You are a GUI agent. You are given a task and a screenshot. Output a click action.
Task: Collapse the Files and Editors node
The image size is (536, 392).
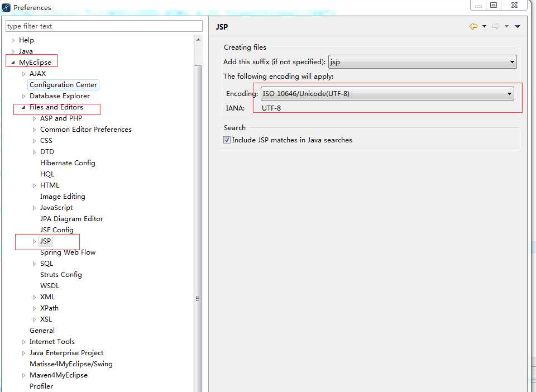tap(23, 107)
